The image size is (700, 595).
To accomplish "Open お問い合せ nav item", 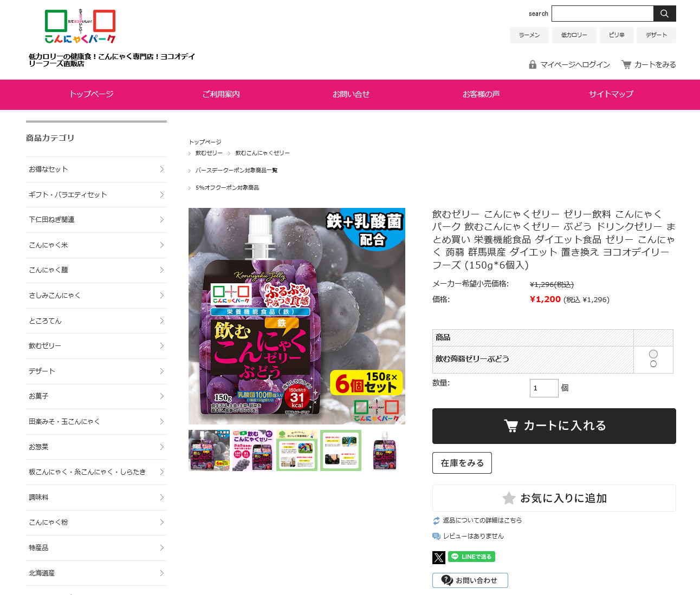I will pyautogui.click(x=351, y=94).
